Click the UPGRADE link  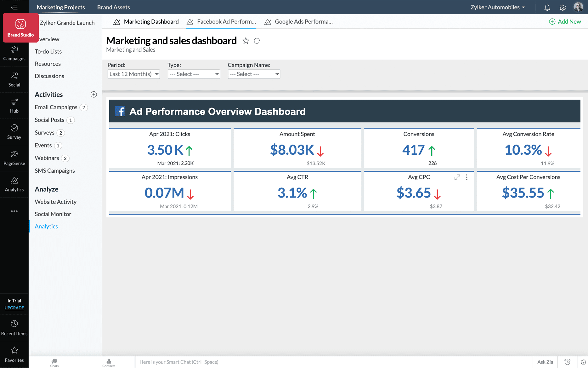(x=14, y=308)
